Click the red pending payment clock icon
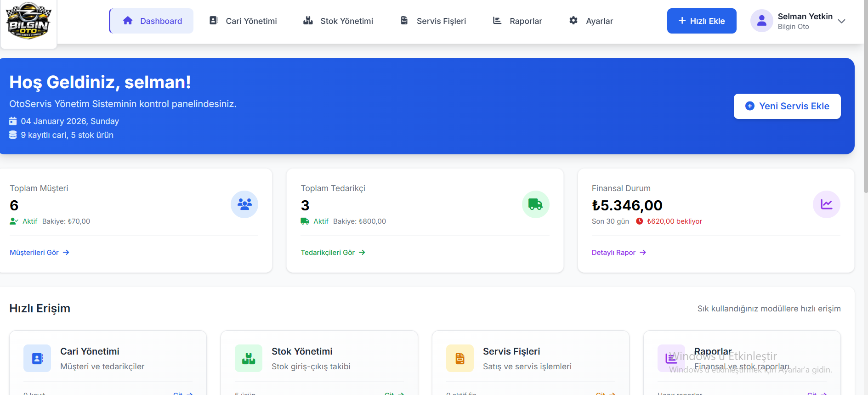This screenshot has height=395, width=868. click(x=639, y=221)
